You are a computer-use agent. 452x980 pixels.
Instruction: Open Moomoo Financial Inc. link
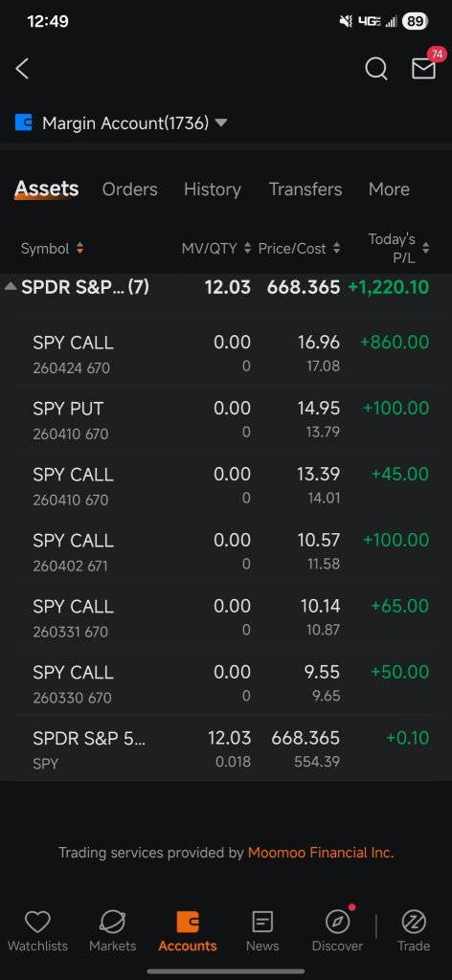coord(321,853)
